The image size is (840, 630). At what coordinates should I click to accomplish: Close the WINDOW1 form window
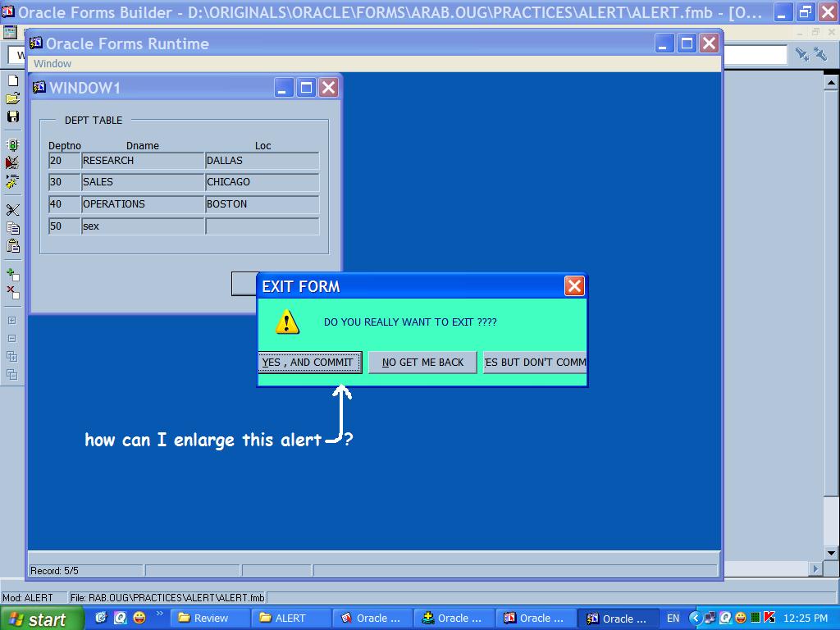(x=328, y=87)
